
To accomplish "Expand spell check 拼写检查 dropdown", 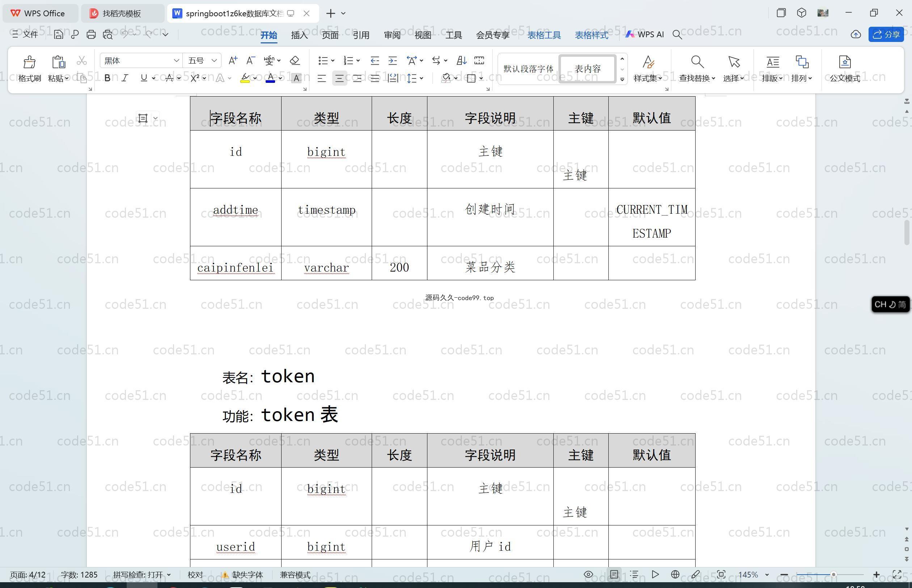I will pos(169,575).
